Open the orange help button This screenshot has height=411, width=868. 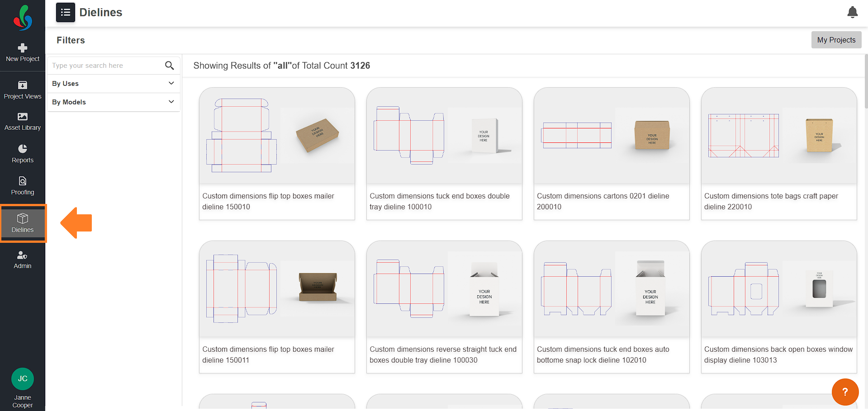point(845,392)
